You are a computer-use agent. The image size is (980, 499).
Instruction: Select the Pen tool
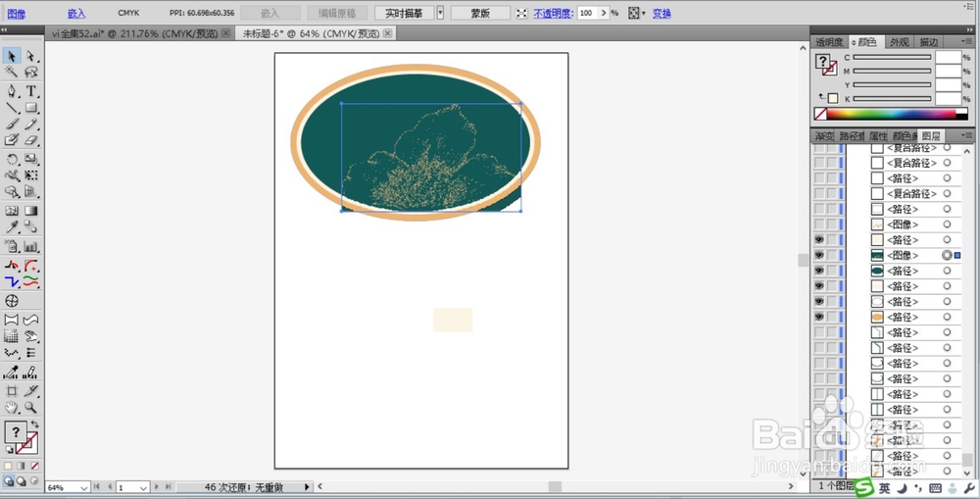11,91
